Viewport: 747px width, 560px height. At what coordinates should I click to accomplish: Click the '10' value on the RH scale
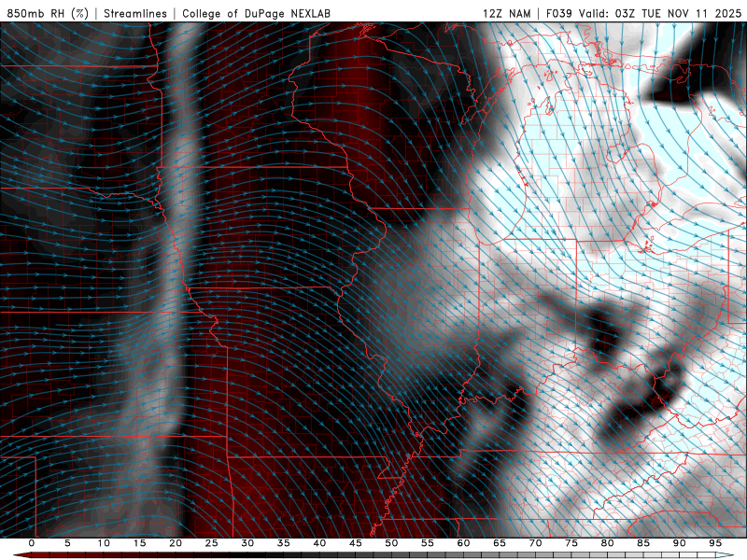coord(104,543)
